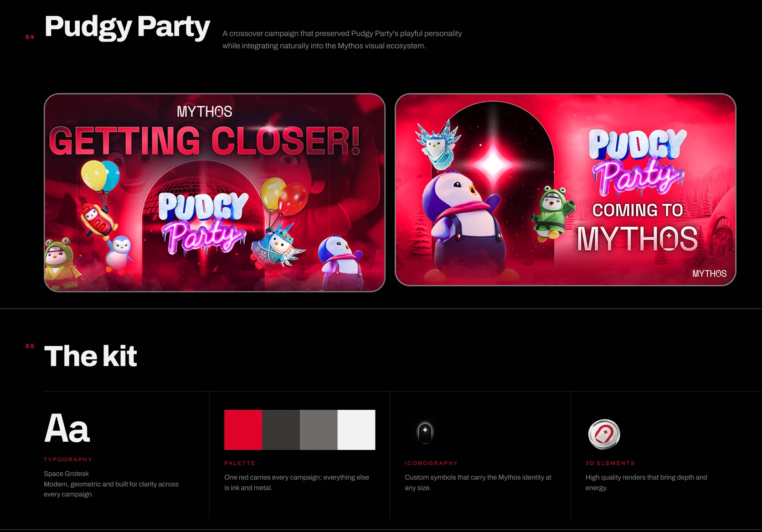This screenshot has height=532, width=762.
Task: Click the 3D elements silver badge render
Action: point(604,434)
